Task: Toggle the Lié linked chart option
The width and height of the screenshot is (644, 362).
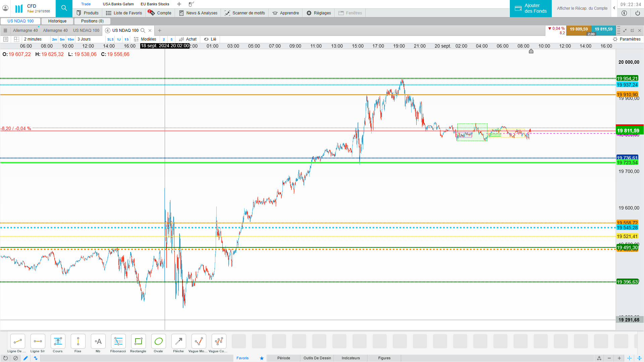Action: coord(210,39)
